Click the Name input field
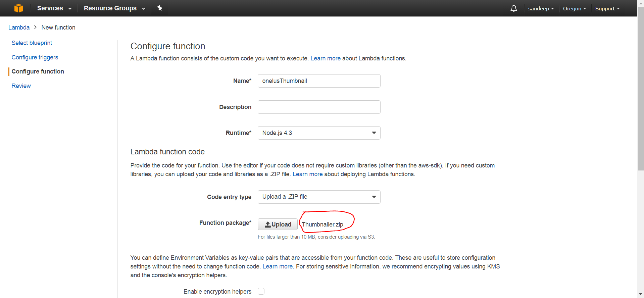 [x=319, y=81]
